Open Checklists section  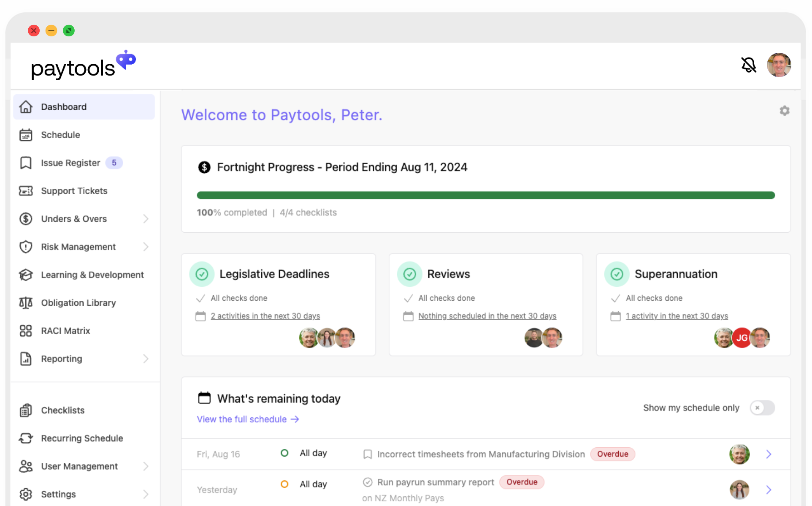pos(62,410)
